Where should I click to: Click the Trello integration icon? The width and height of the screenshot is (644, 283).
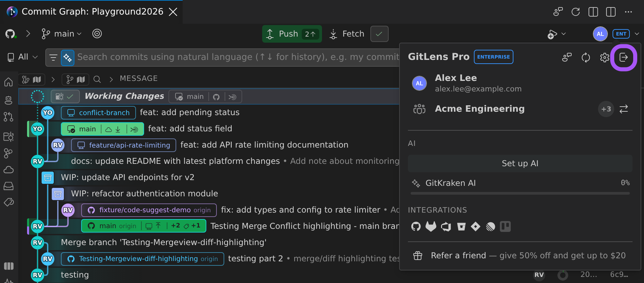coord(505,226)
